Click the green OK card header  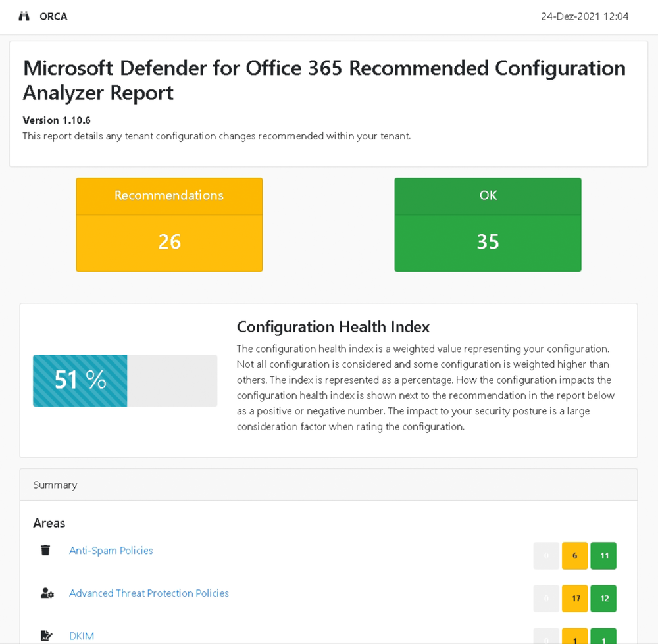point(488,195)
